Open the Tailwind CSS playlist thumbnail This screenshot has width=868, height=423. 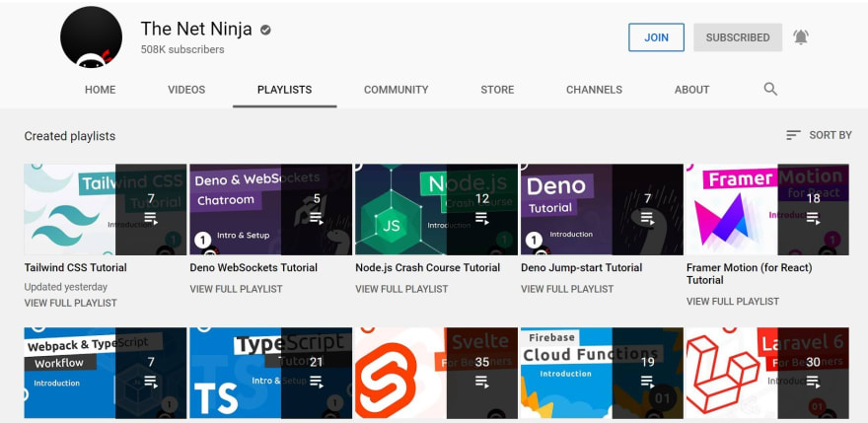tap(106, 209)
